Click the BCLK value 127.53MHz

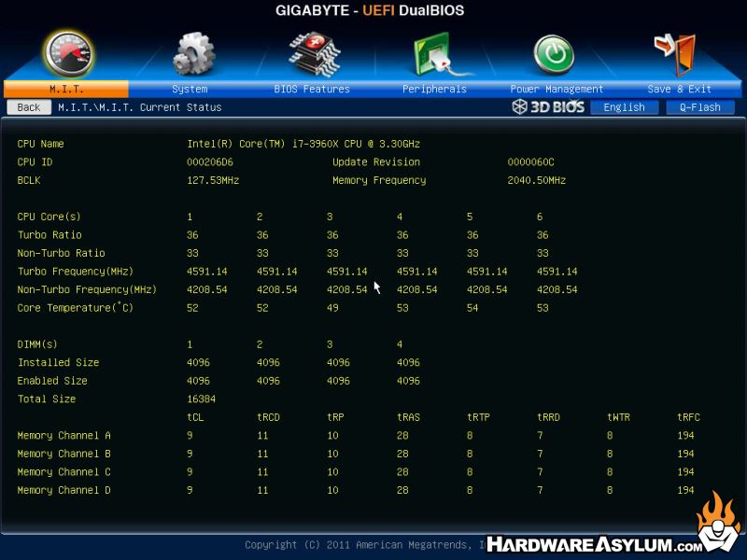coord(213,180)
